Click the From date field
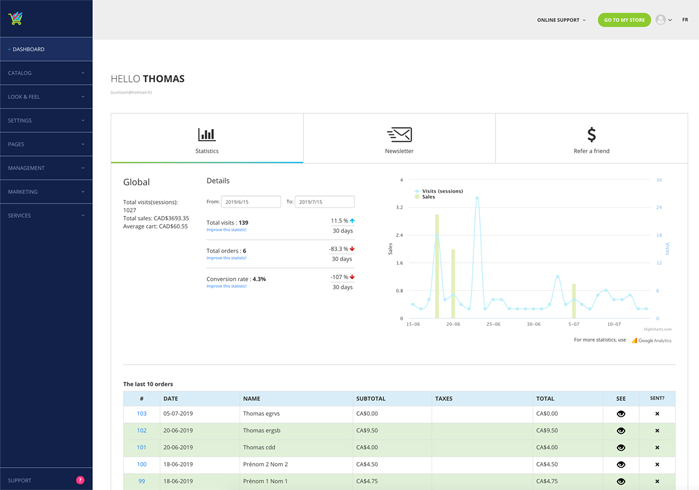699x490 pixels. pos(251,202)
